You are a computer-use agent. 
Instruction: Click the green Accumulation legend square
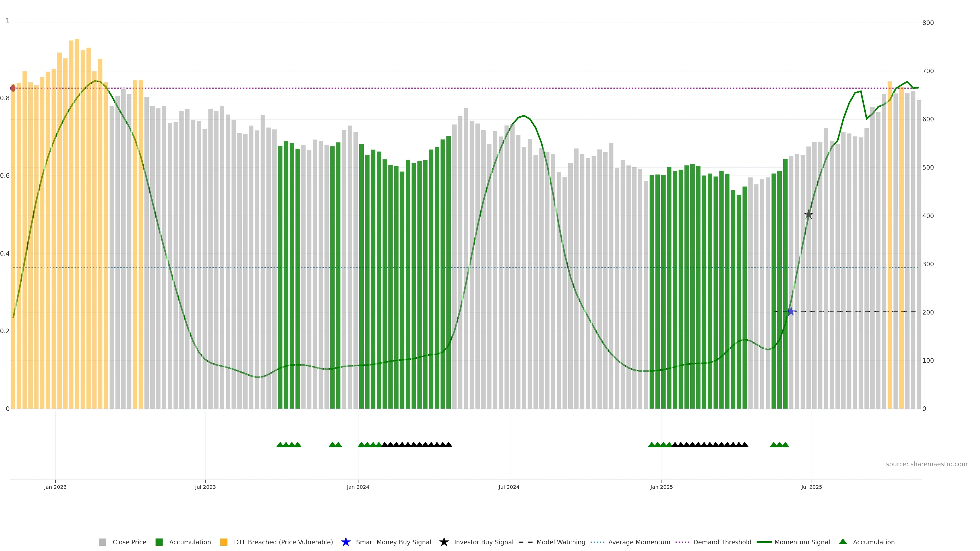(x=159, y=542)
